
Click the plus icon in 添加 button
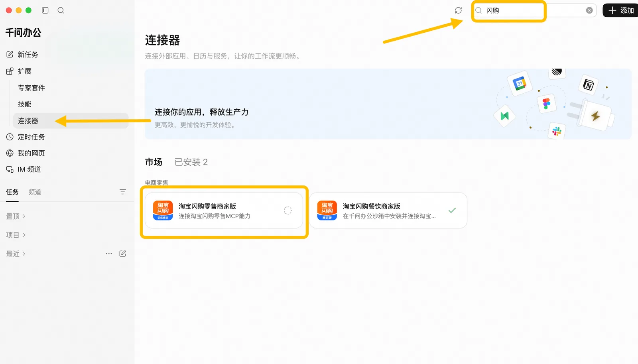click(x=612, y=10)
